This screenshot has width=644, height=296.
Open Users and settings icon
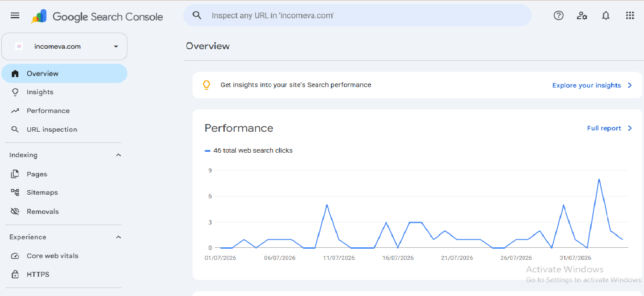[x=582, y=16]
